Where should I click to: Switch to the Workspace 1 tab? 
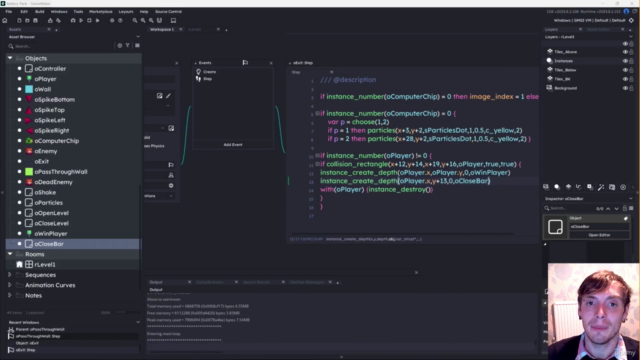pos(162,29)
